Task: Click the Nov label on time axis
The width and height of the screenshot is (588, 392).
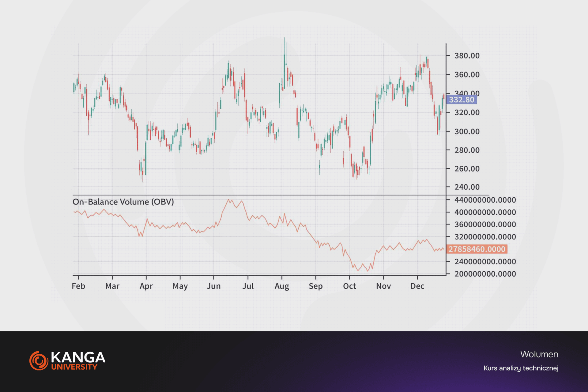Action: tap(383, 286)
